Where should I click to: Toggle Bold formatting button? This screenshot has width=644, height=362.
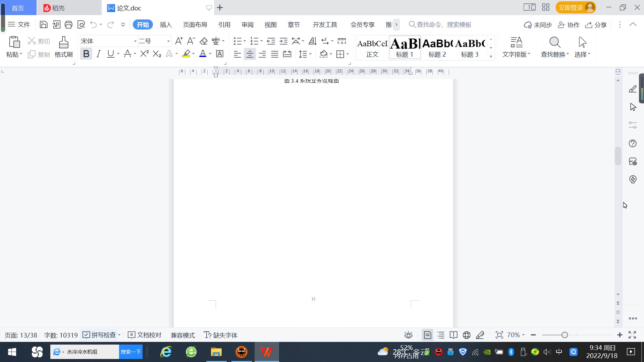pos(86,54)
